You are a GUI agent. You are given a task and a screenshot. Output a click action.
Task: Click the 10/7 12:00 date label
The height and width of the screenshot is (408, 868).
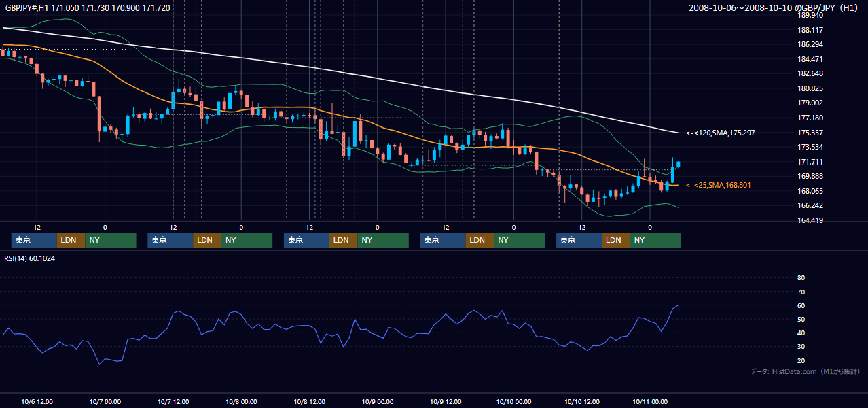[173, 401]
